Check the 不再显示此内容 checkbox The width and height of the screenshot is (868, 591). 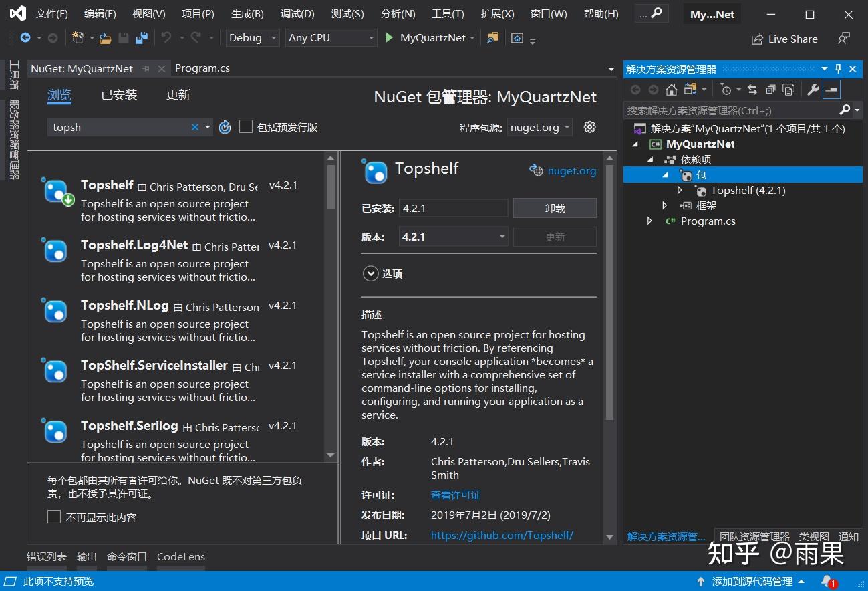point(54,517)
